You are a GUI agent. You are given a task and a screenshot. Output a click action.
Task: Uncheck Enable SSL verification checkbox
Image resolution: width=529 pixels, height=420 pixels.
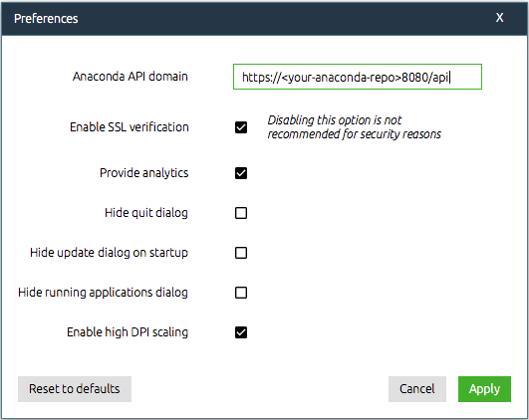coord(241,127)
